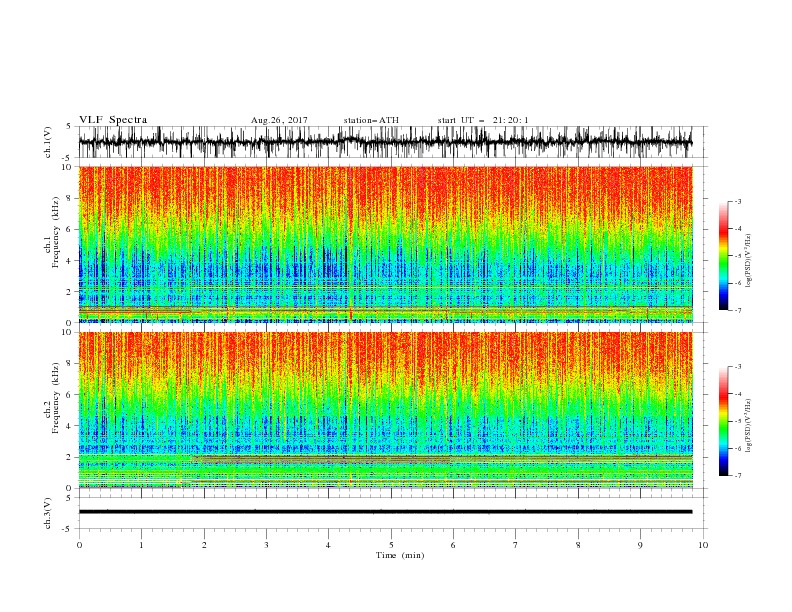The width and height of the screenshot is (792, 612).
Task: Click the ch.2 PSD color scale bar
Action: click(724, 421)
